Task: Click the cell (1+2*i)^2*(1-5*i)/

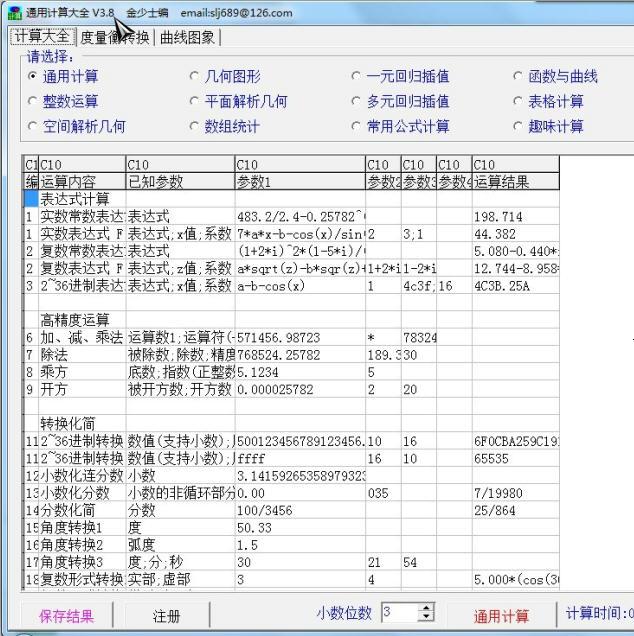Action: click(300, 251)
